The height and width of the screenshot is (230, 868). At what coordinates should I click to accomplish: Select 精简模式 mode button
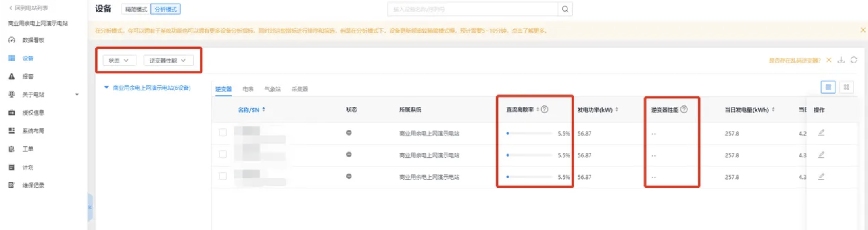[136, 9]
